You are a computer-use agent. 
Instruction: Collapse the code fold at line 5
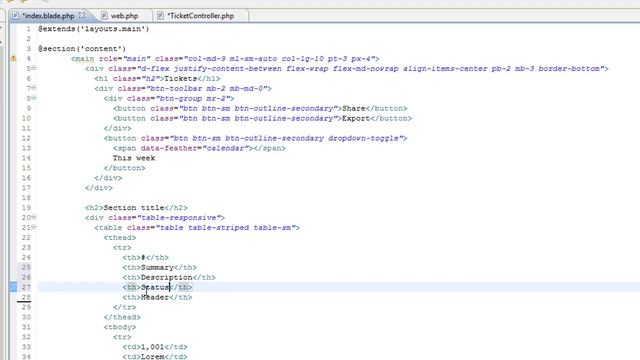tap(34, 68)
